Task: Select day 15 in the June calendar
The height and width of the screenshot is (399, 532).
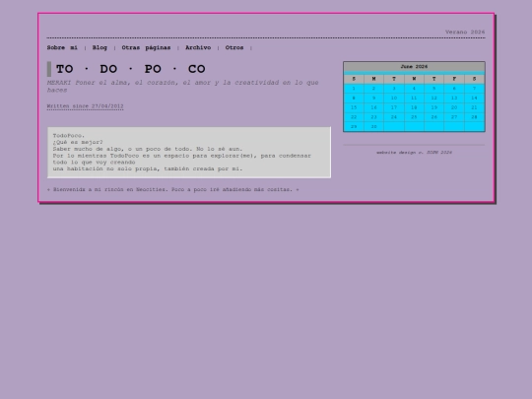Action: click(354, 107)
